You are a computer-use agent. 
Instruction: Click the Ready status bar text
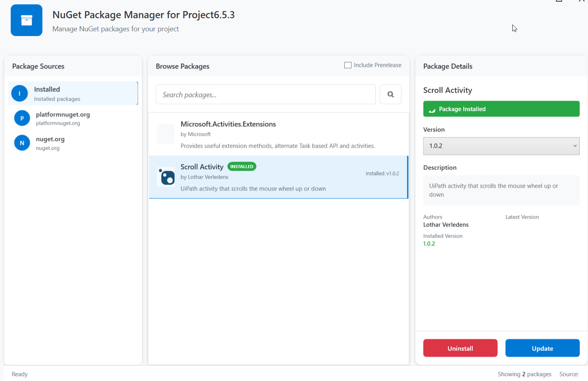point(20,374)
